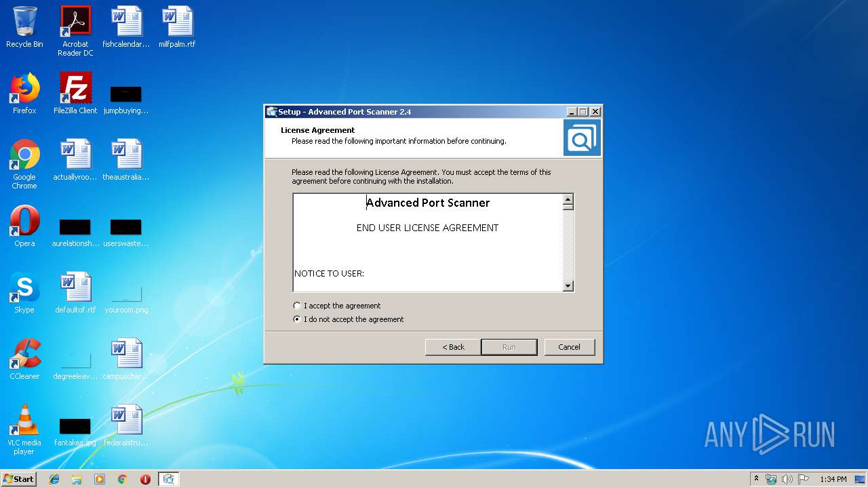The image size is (868, 488).
Task: Open the Recycle Bin desktop icon
Action: tap(24, 27)
